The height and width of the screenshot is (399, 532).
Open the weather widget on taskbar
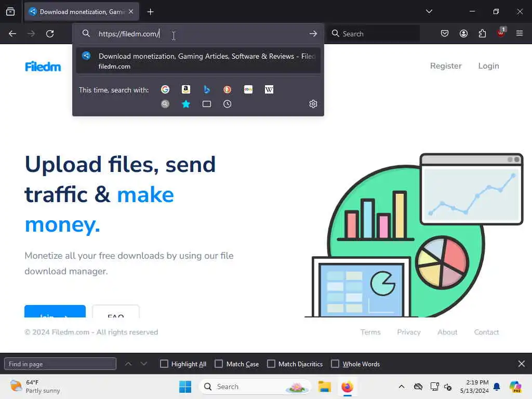click(x=35, y=387)
